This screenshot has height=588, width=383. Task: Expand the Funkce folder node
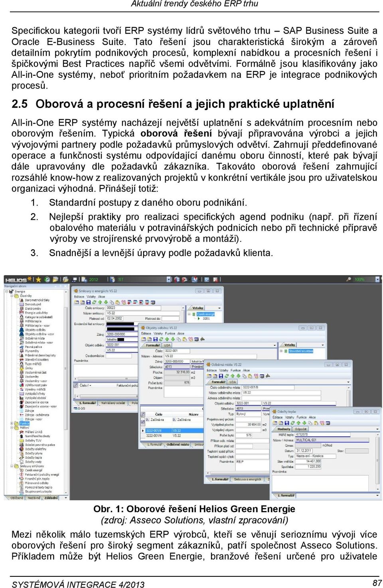click(12, 423)
